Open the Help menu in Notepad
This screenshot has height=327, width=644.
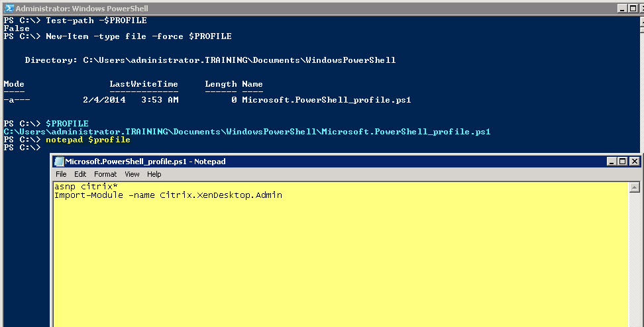point(154,174)
